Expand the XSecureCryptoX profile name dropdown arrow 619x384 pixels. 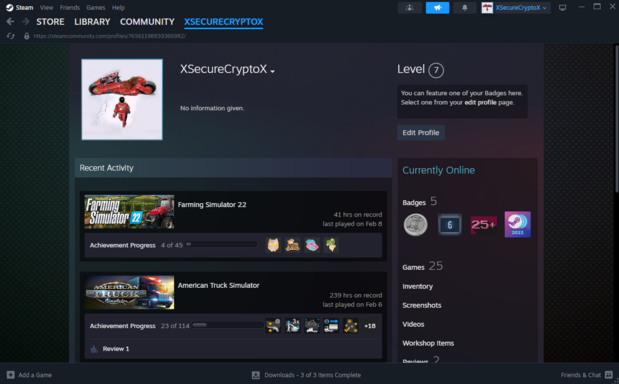tap(272, 71)
